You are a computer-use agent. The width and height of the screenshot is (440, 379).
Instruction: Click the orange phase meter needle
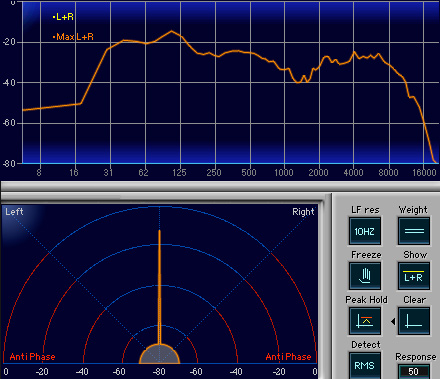tap(159, 287)
